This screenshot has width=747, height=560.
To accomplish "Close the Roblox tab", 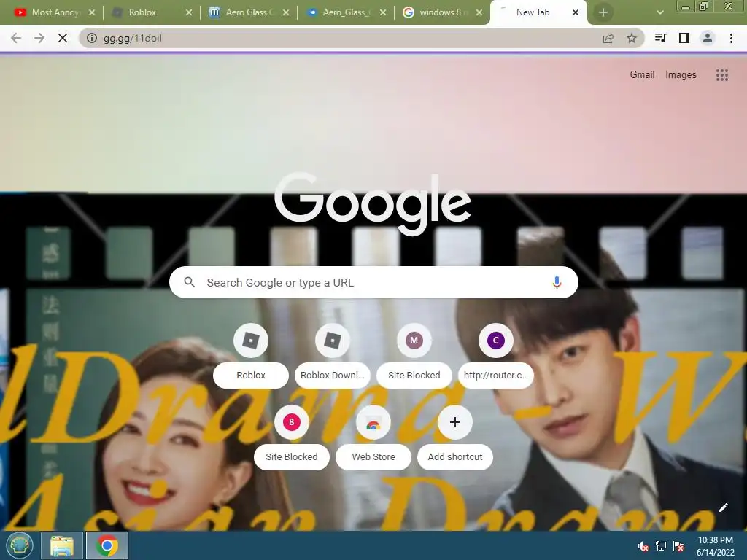I will click(189, 12).
